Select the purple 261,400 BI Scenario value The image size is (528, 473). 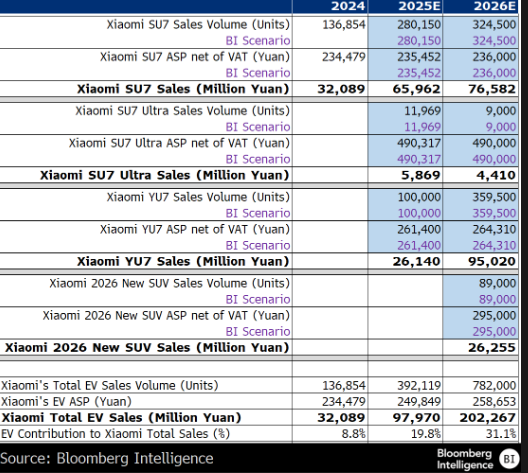419,245
